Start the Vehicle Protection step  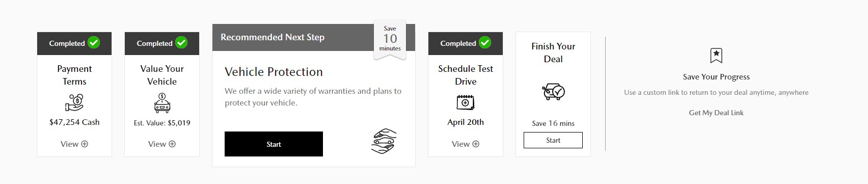[274, 144]
